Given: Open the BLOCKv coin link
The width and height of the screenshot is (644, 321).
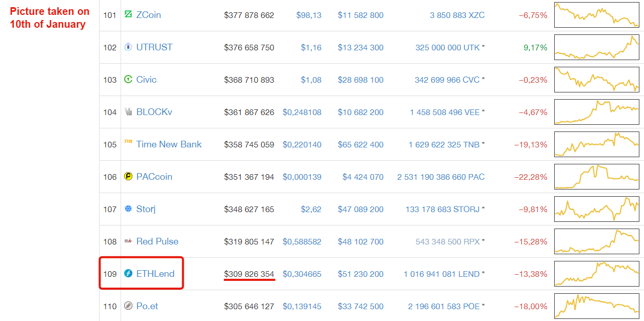Looking at the screenshot, I should tap(154, 112).
